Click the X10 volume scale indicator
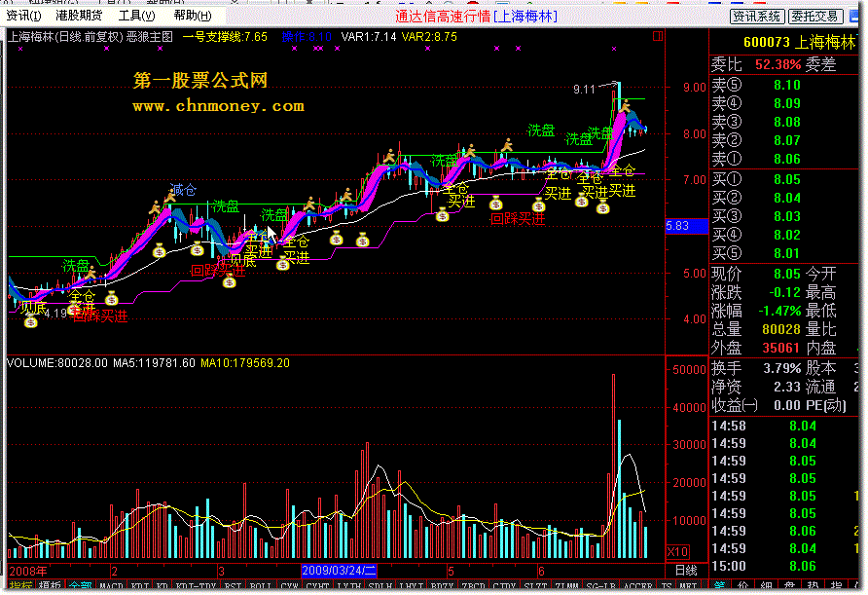The height and width of the screenshot is (595, 868). [677, 552]
